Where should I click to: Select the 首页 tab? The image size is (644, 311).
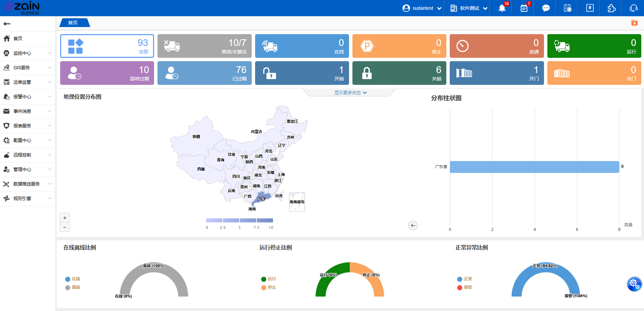point(73,23)
